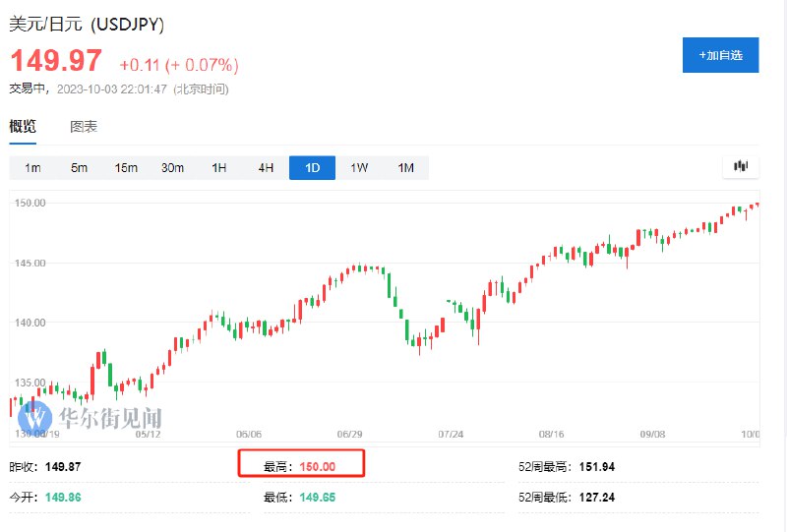Click the 09/08 date label on chart

pos(652,434)
